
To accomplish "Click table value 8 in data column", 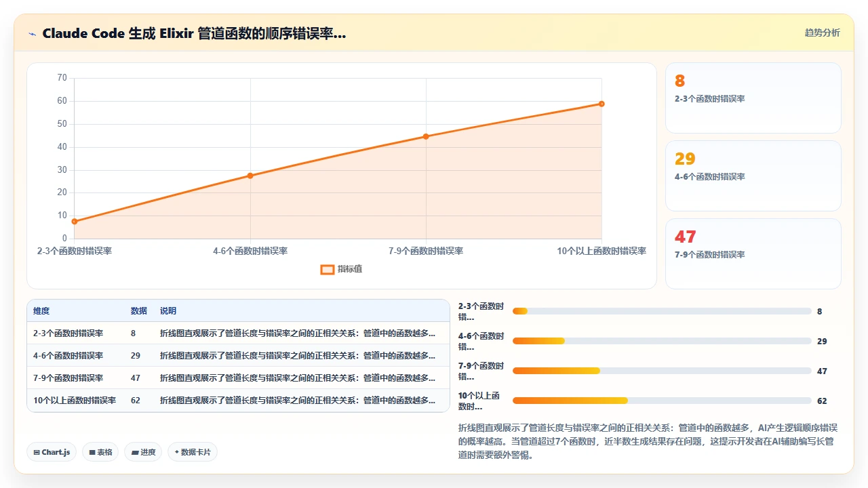I will [134, 333].
